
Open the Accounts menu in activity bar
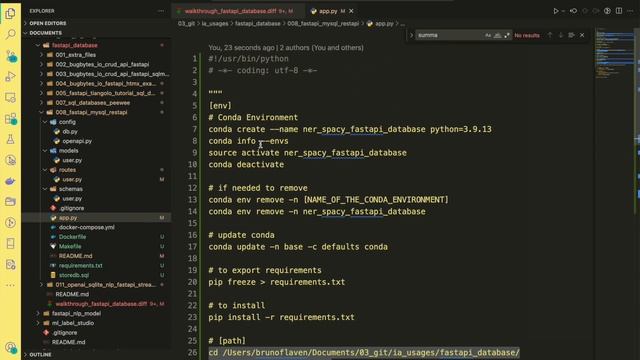(10, 348)
